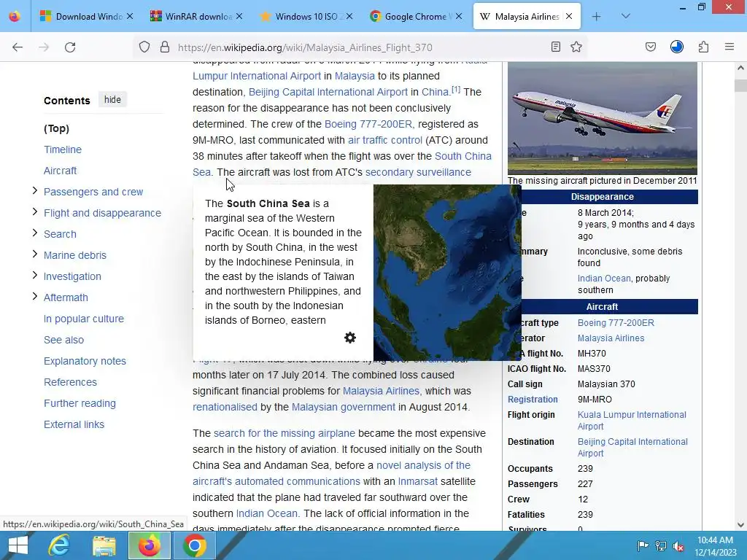Open the Registration infobox link
This screenshot has width=747, height=560.
click(x=533, y=400)
